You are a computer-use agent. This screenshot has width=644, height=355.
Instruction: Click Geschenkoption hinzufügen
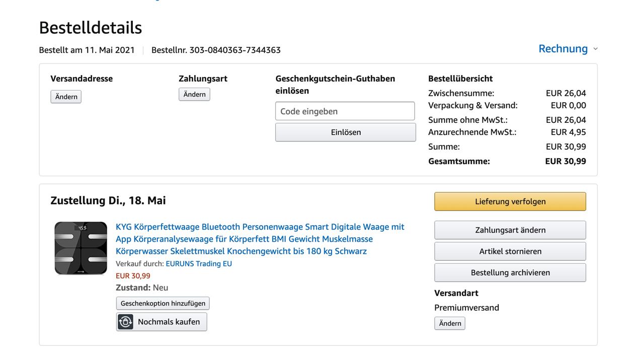pos(163,303)
